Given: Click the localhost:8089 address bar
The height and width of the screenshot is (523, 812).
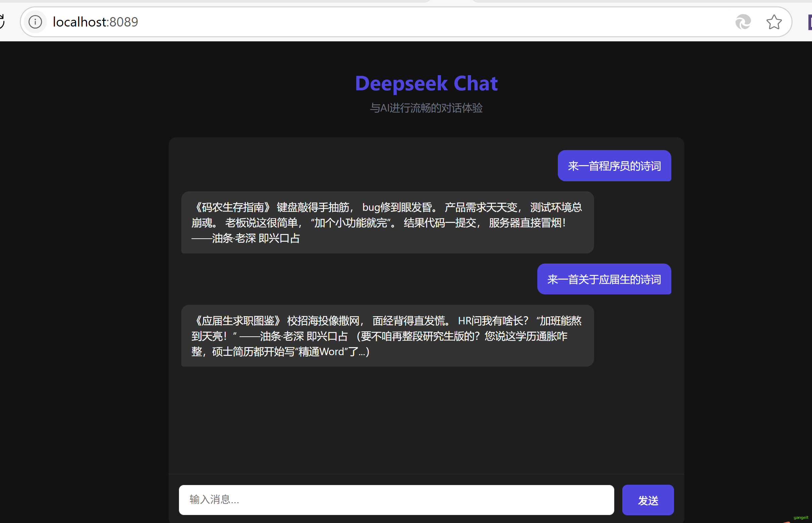Looking at the screenshot, I should (406, 22).
